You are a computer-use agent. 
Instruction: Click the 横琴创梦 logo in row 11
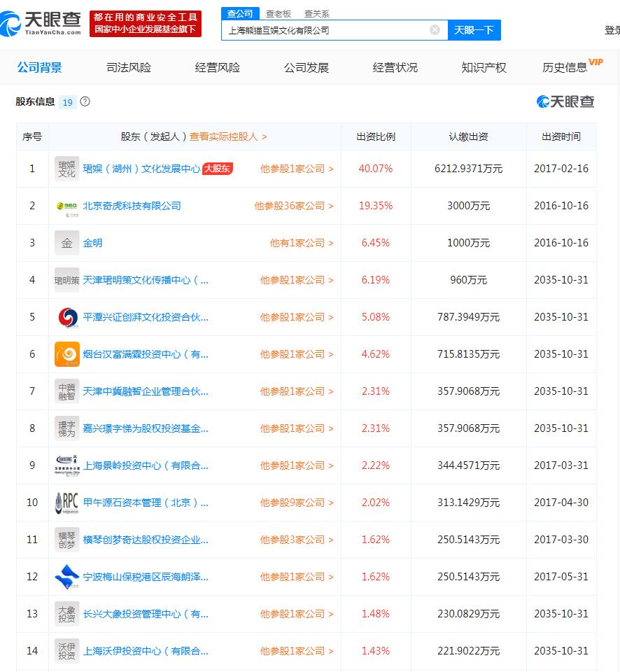pos(67,540)
